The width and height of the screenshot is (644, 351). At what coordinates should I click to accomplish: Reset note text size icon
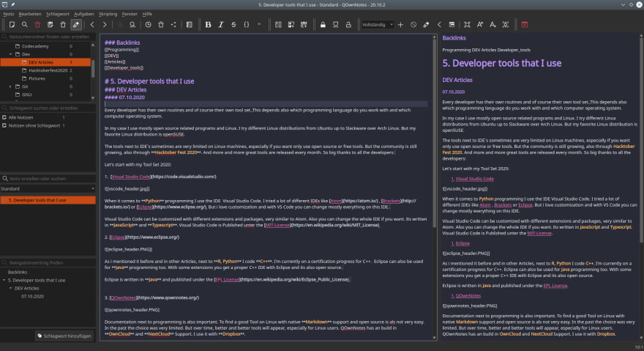[x=506, y=25]
